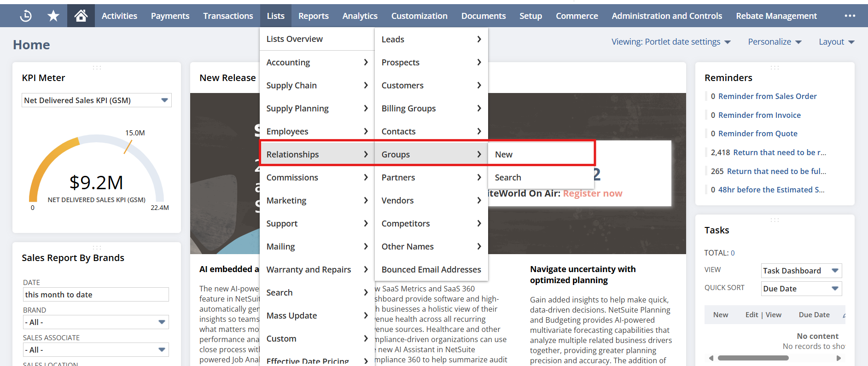
Task: Expand the Net Delivered Sales KPI dropdown
Action: [164, 100]
